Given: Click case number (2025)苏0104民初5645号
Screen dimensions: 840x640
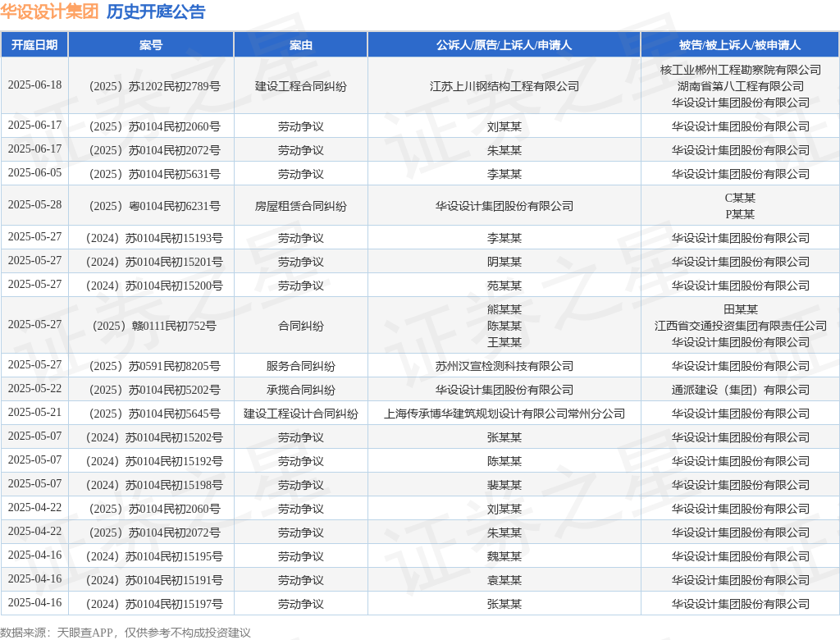Looking at the screenshot, I should [154, 414].
